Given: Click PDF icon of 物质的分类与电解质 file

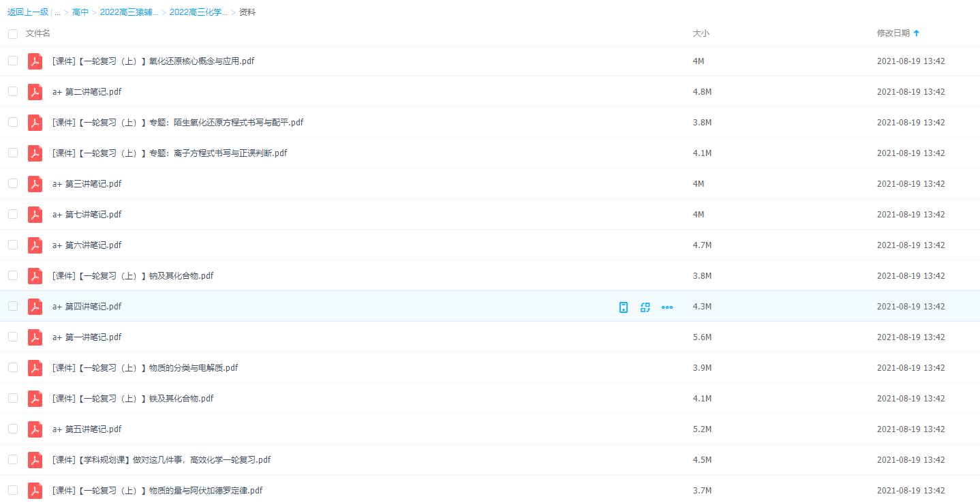Looking at the screenshot, I should (35, 368).
